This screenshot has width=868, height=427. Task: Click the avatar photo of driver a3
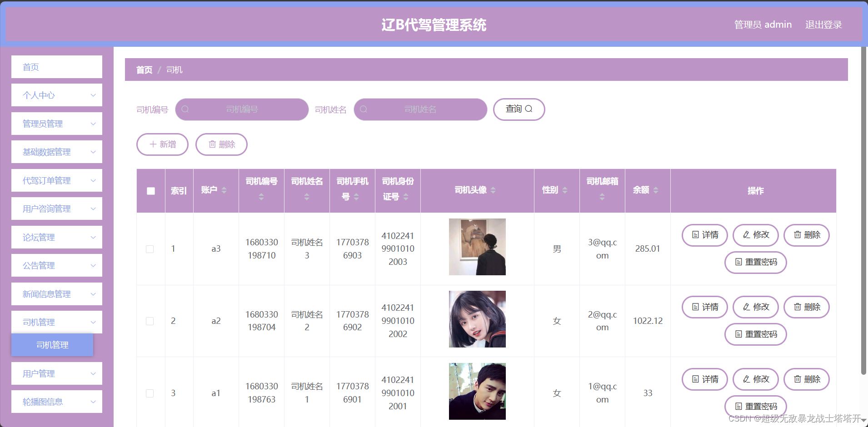(477, 247)
